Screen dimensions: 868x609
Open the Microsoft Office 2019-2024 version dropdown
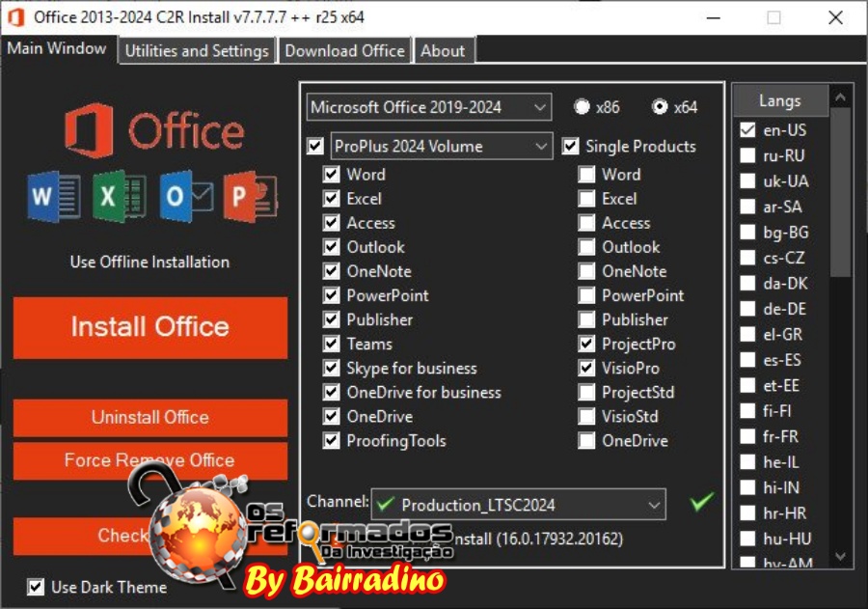tap(429, 107)
